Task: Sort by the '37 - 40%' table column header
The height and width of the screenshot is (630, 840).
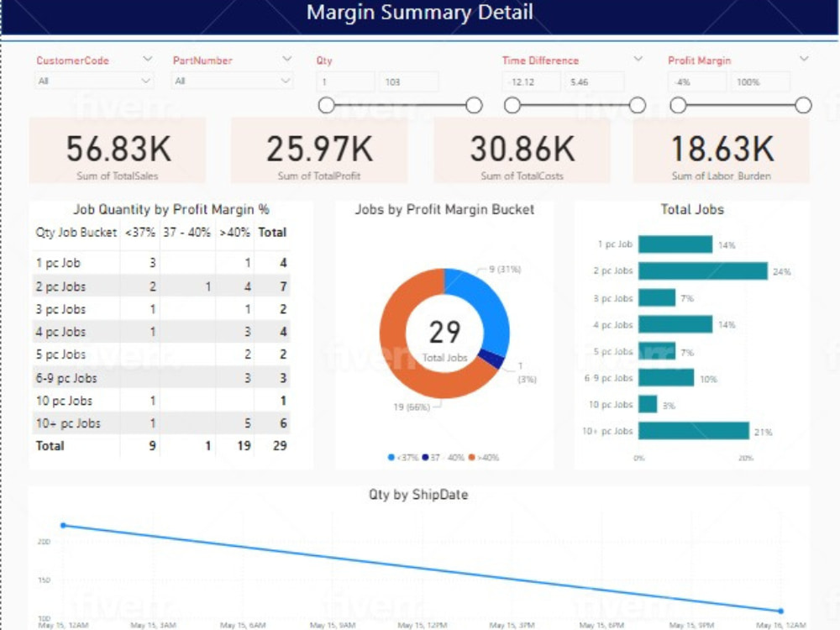Action: 187,233
